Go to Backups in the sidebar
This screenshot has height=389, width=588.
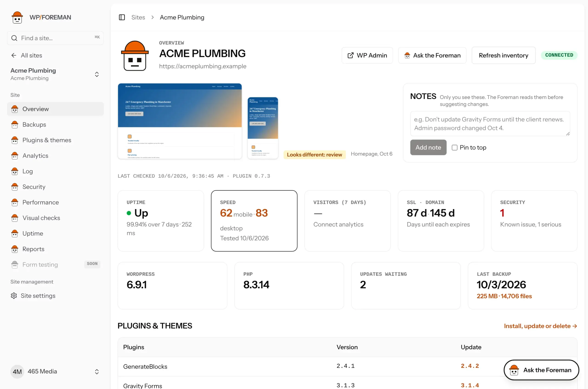55,124
